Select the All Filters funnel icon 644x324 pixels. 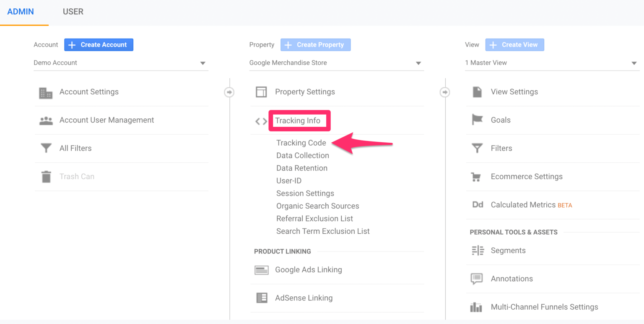click(45, 148)
